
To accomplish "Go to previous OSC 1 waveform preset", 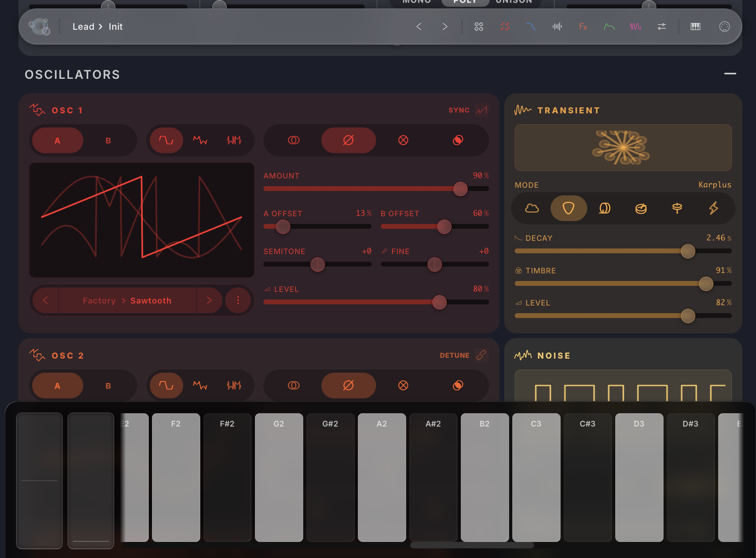I will (45, 300).
